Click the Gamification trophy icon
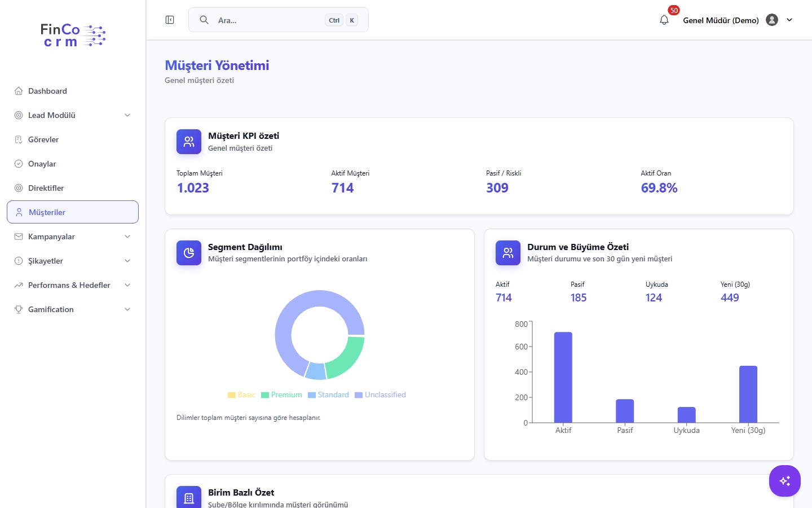Viewport: 812px width, 508px height. coord(19,309)
